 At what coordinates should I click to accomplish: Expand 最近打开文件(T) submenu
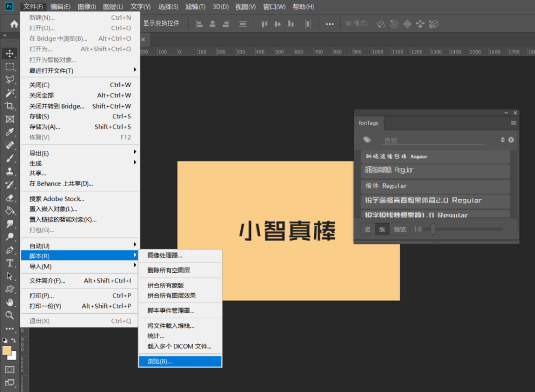(80, 71)
